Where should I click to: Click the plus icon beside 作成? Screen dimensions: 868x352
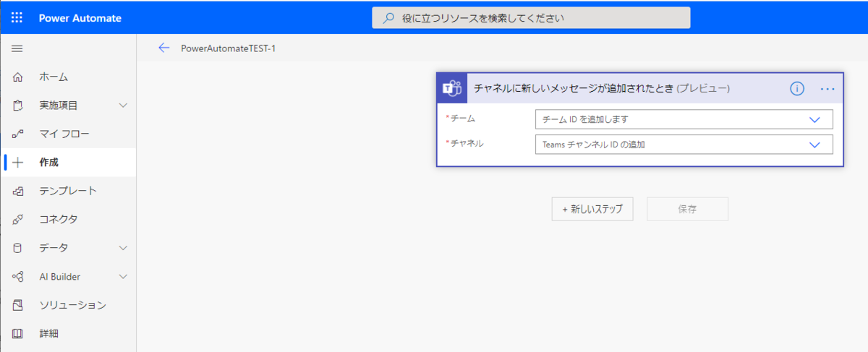coord(18,163)
